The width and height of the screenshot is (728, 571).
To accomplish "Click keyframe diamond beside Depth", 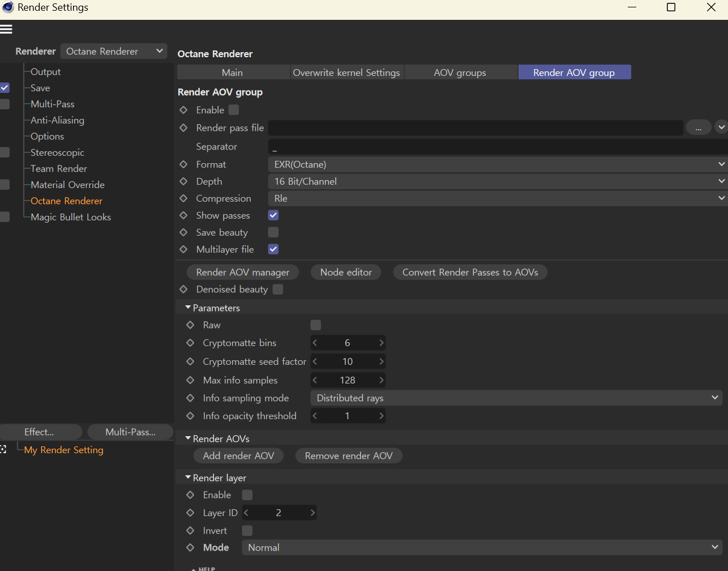I will coord(183,181).
